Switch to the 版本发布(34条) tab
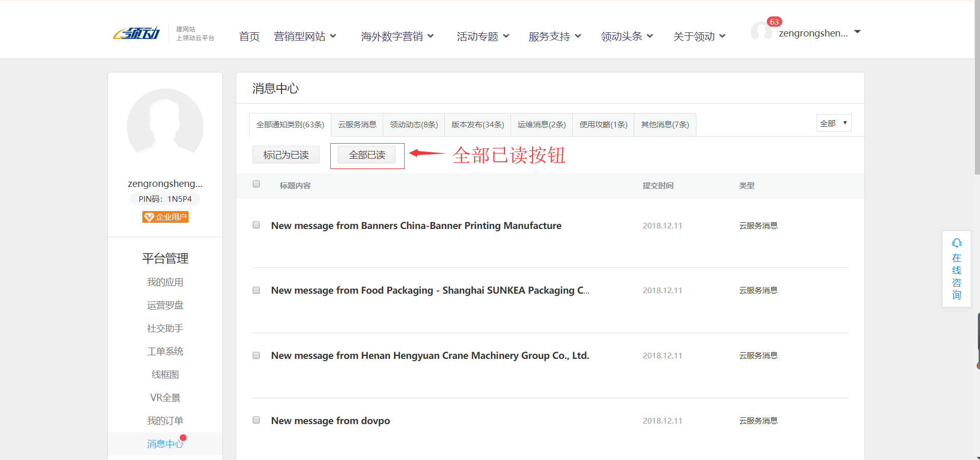 point(477,125)
